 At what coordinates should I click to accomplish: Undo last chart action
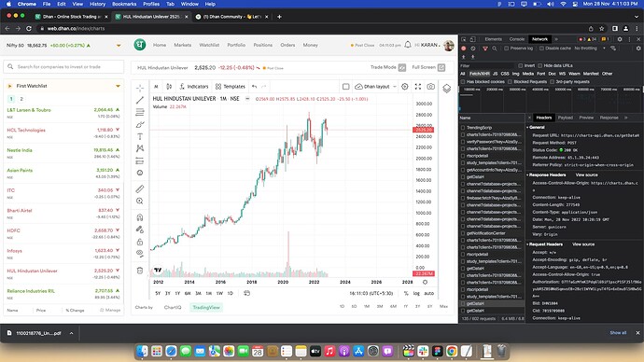(254, 87)
